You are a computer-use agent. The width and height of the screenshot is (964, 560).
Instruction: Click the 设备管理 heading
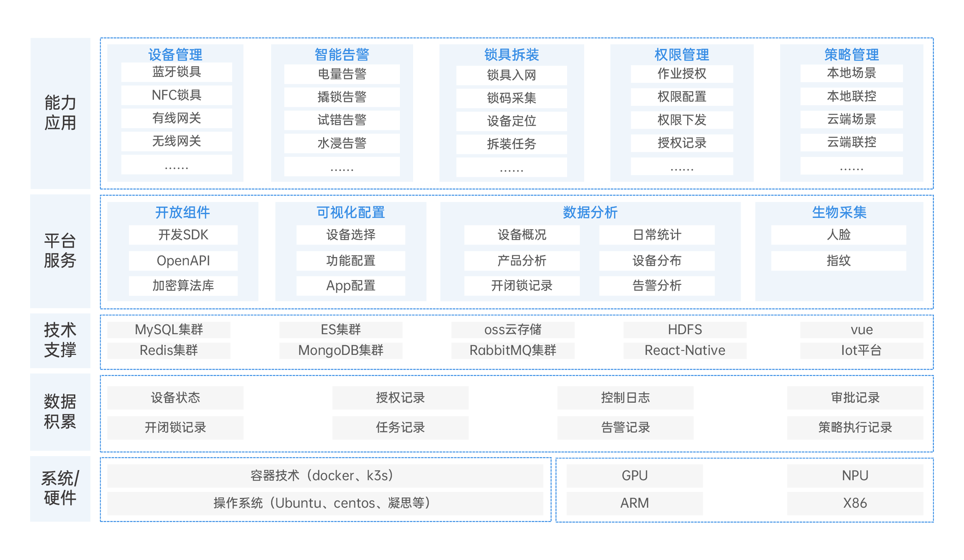pyautogui.click(x=175, y=55)
